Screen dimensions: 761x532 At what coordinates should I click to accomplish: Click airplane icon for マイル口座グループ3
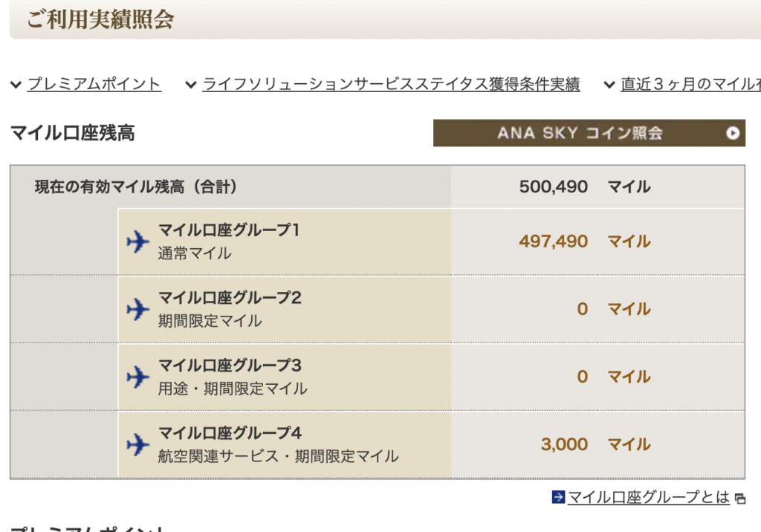pos(137,377)
